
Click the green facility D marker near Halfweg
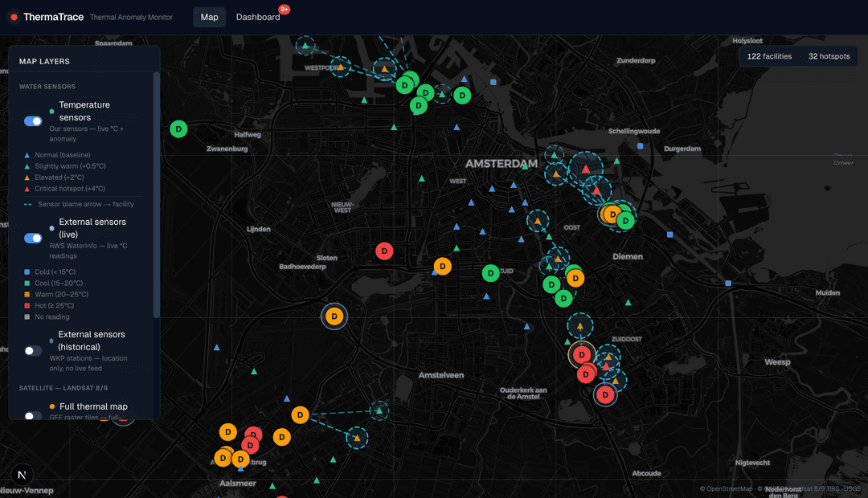pos(178,129)
